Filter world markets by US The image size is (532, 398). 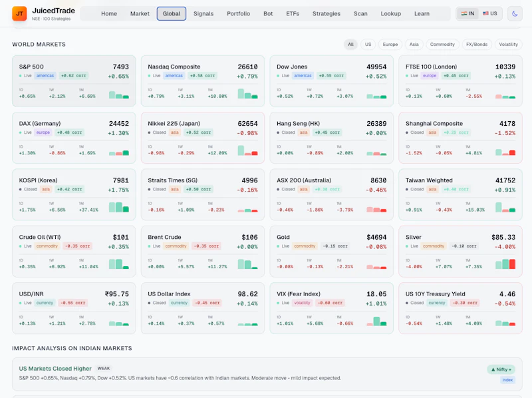368,45
